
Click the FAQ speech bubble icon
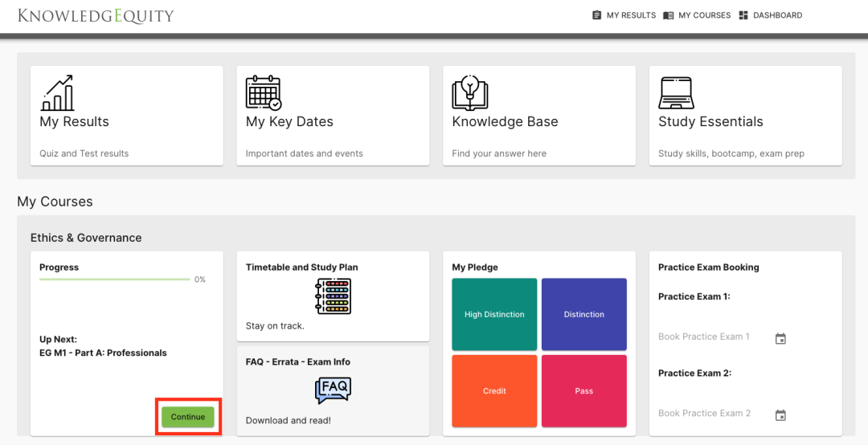pyautogui.click(x=333, y=390)
